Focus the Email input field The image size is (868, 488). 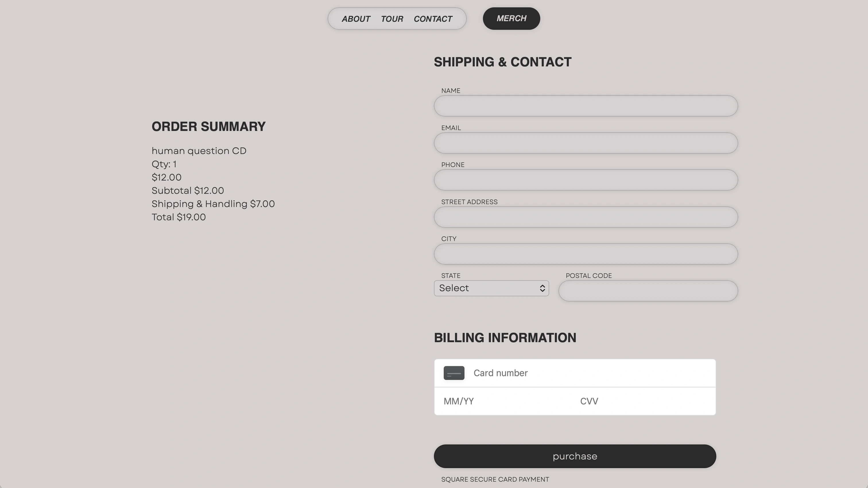(586, 143)
